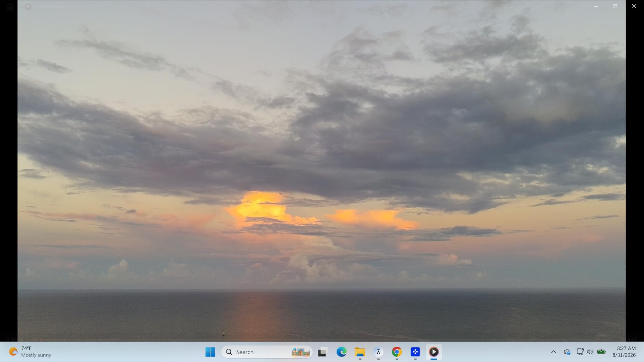Image resolution: width=644 pixels, height=362 pixels.
Task: Click the speaker volume tray icon
Action: (x=590, y=352)
